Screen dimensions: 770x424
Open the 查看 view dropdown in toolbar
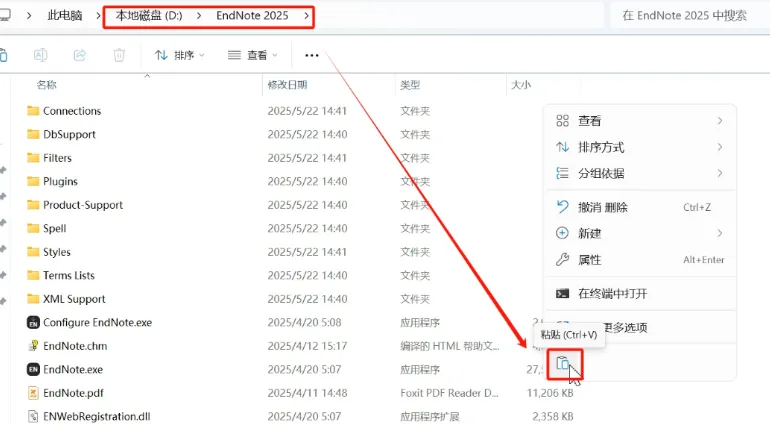tap(252, 55)
